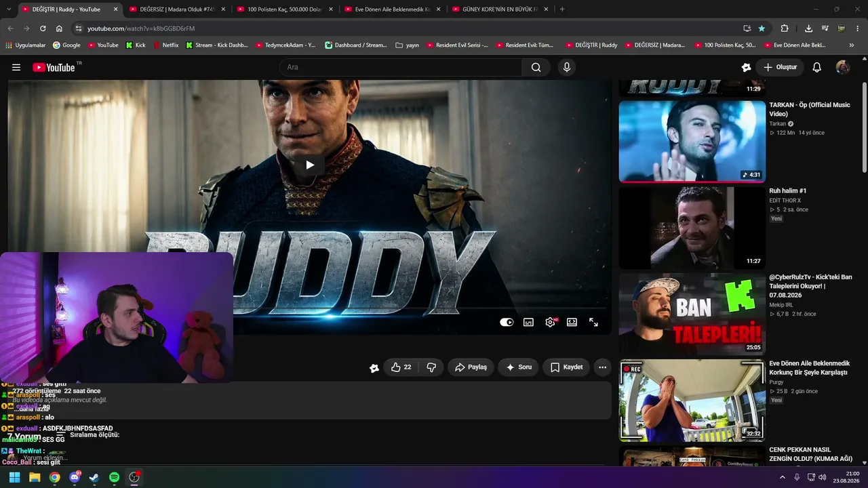Switch to the Eve Dönen Aile tab
The image size is (868, 488).
pos(392,9)
